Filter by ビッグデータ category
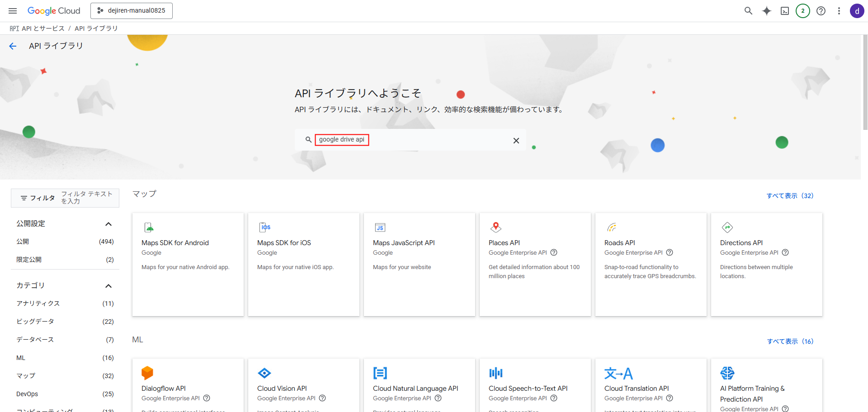This screenshot has width=868, height=412. click(x=35, y=322)
